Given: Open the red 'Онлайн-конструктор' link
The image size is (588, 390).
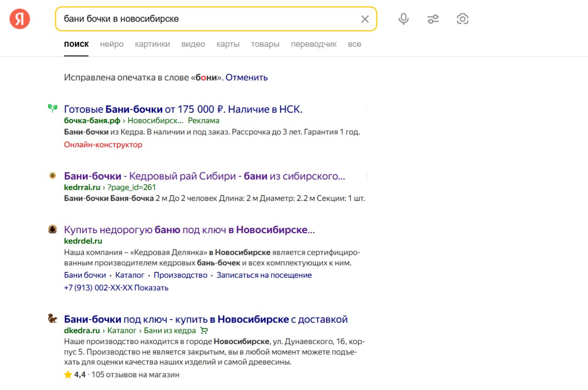Looking at the screenshot, I should tap(103, 144).
